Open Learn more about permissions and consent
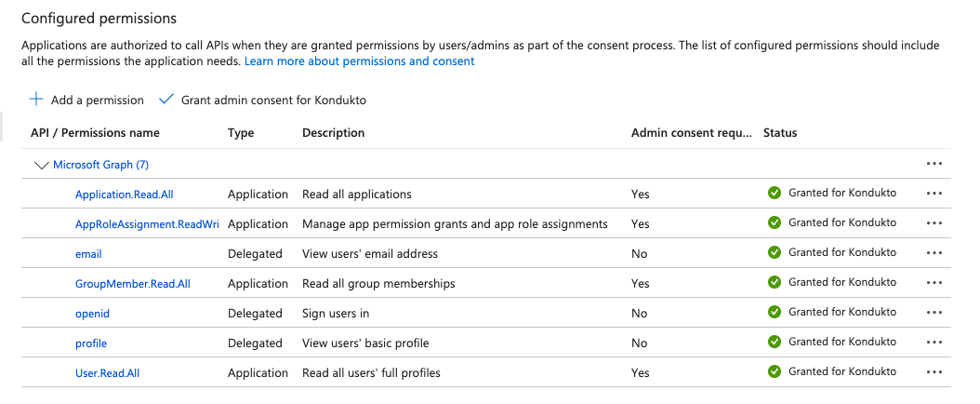This screenshot has height=404, width=980. [x=359, y=61]
